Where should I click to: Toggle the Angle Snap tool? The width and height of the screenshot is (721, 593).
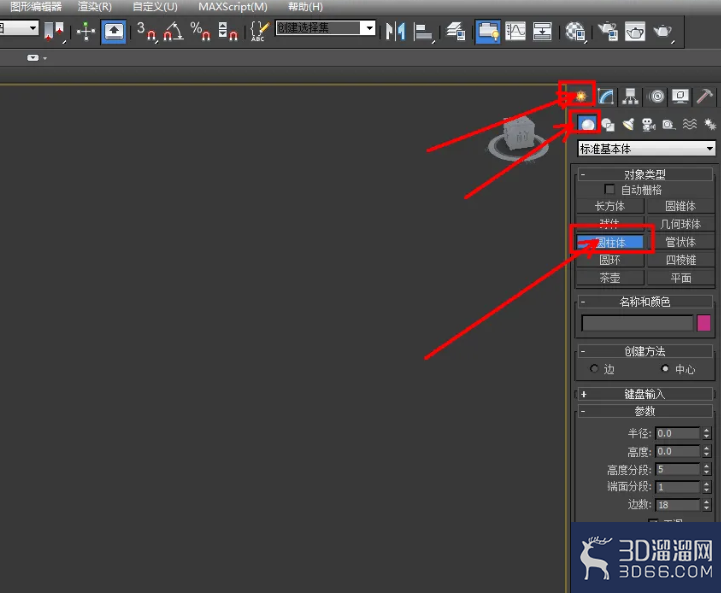coord(173,31)
